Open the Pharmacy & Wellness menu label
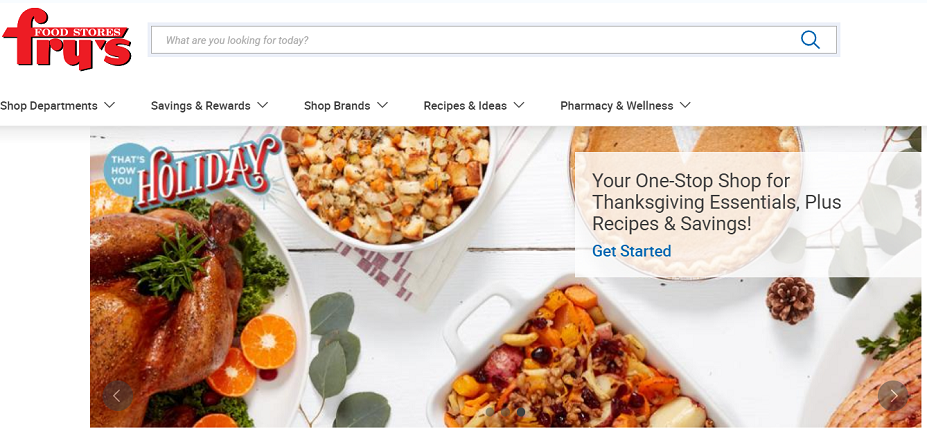The image size is (927, 429). 617,106
